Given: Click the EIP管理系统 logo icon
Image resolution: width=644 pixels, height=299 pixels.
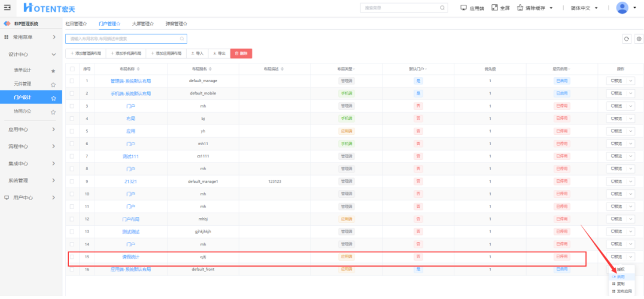Looking at the screenshot, I should 7,23.
